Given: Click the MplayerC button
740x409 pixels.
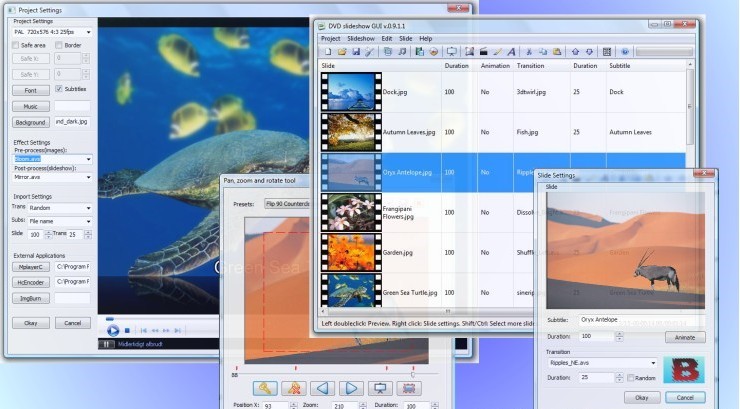Looking at the screenshot, I should pos(31,267).
